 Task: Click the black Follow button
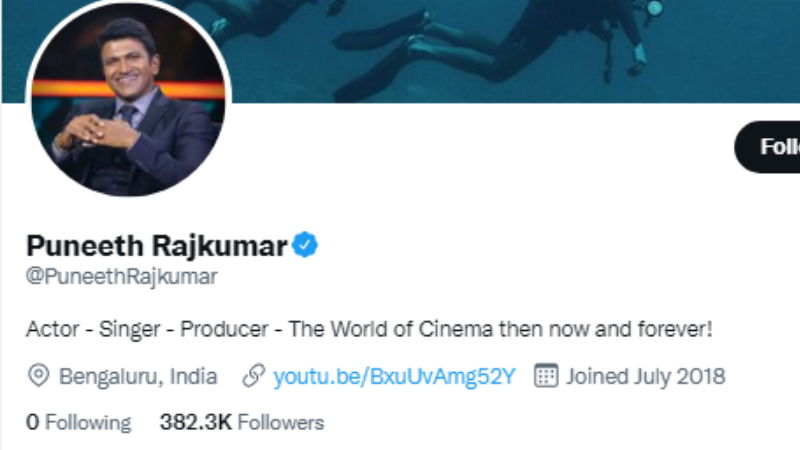767,147
